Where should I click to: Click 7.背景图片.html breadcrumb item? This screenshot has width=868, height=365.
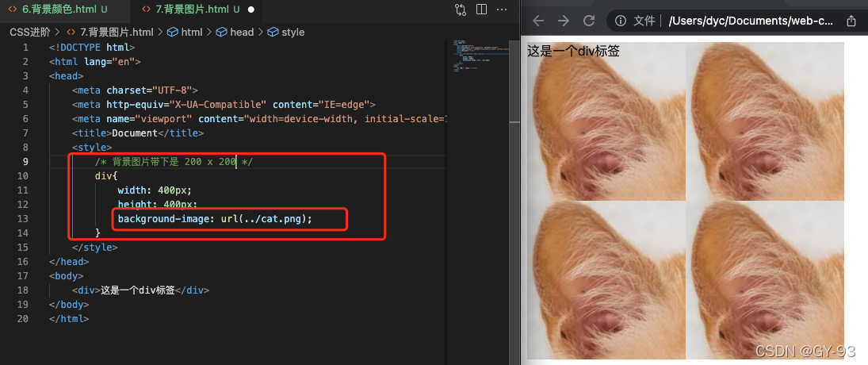[109, 32]
